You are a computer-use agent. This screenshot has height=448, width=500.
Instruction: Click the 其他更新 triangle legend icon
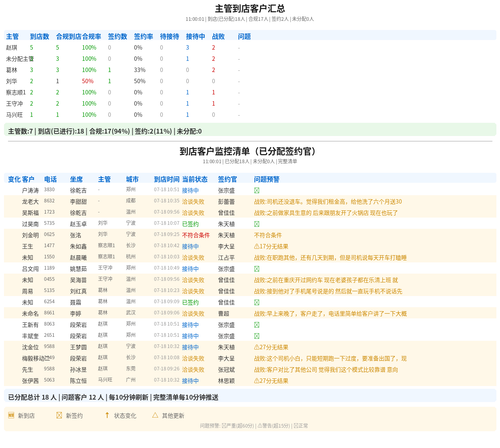[155, 415]
